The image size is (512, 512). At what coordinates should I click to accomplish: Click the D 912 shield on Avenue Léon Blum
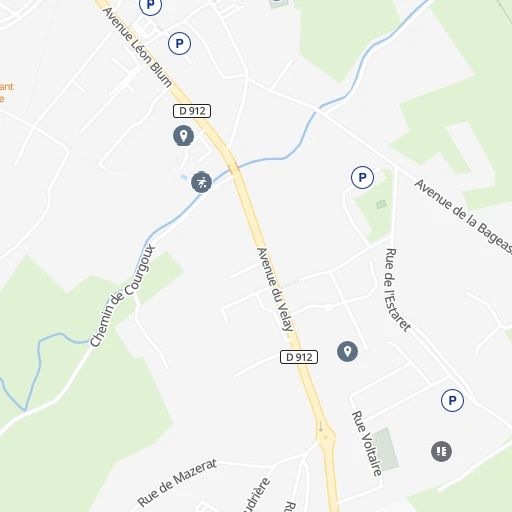(192, 111)
